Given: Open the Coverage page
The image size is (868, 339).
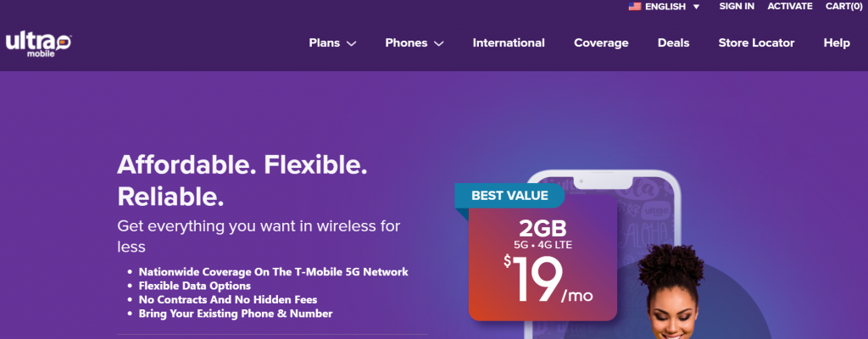Looking at the screenshot, I should [601, 42].
